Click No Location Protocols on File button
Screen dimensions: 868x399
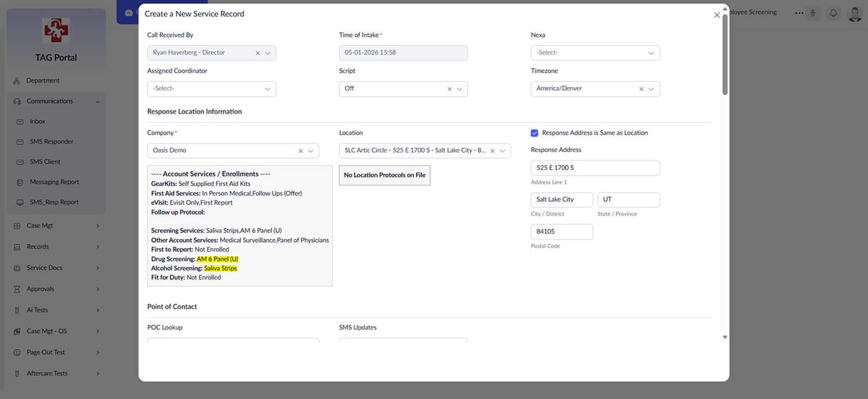pyautogui.click(x=385, y=175)
